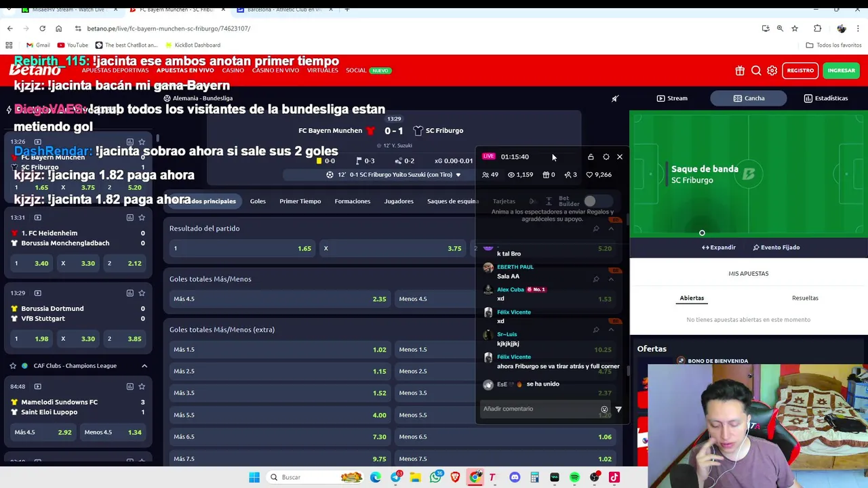
Task: Click the star beside CAF Clubs Champions League
Action: [13, 366]
